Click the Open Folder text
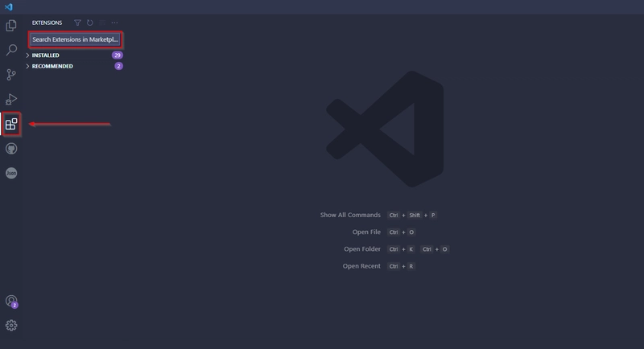The width and height of the screenshot is (644, 349). point(362,249)
